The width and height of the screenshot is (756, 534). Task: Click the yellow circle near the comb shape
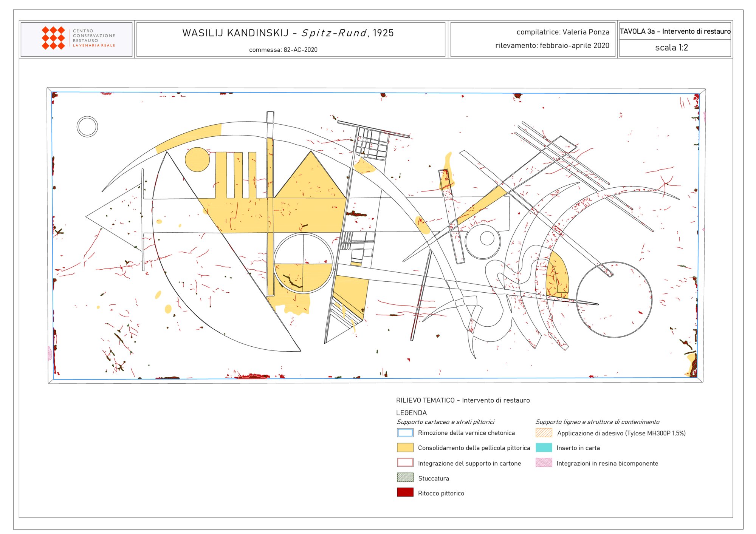197,159
